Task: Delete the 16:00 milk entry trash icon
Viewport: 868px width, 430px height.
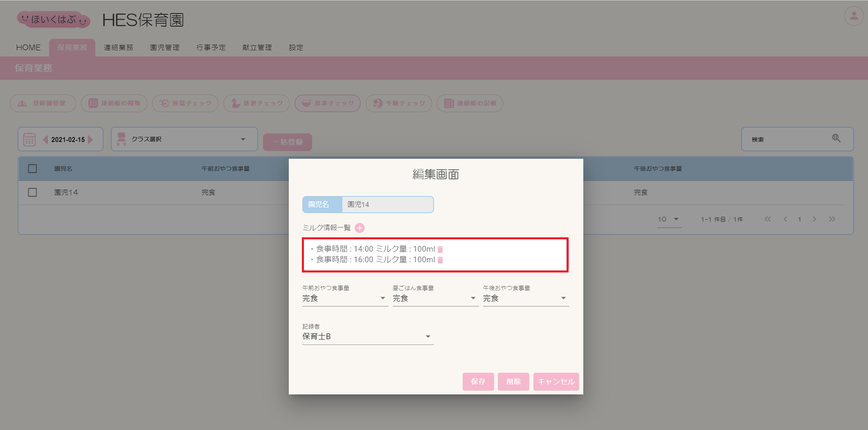Action: 440,260
